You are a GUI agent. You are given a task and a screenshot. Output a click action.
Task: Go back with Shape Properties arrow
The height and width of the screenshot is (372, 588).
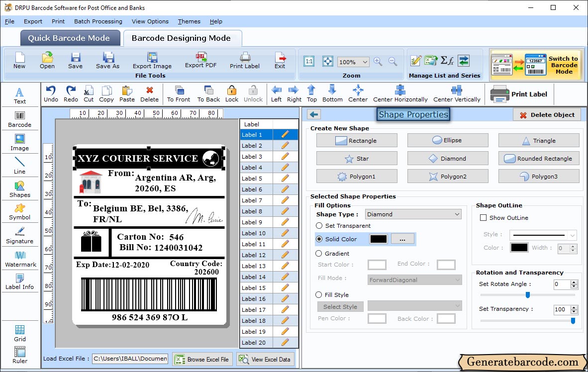point(314,114)
